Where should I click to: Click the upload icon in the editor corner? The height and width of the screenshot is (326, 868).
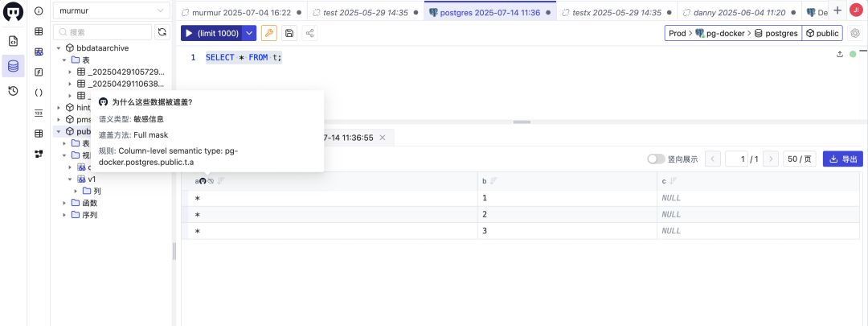840,54
